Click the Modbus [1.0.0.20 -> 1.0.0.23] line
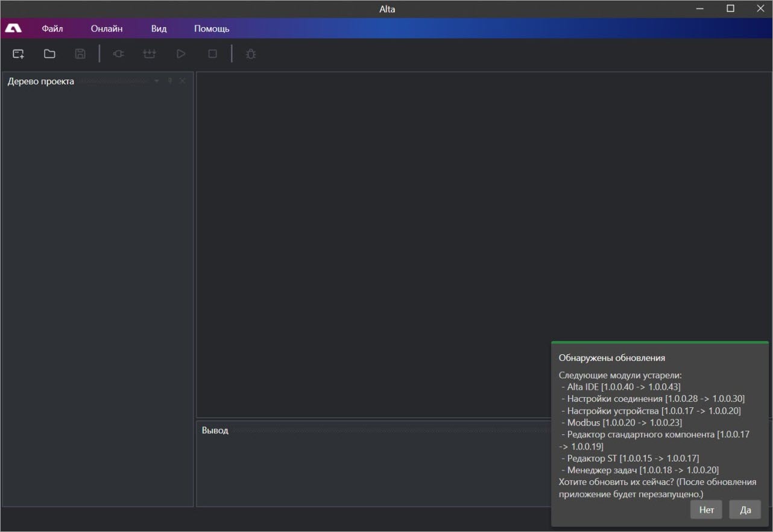The image size is (773, 532). pyautogui.click(x=621, y=423)
